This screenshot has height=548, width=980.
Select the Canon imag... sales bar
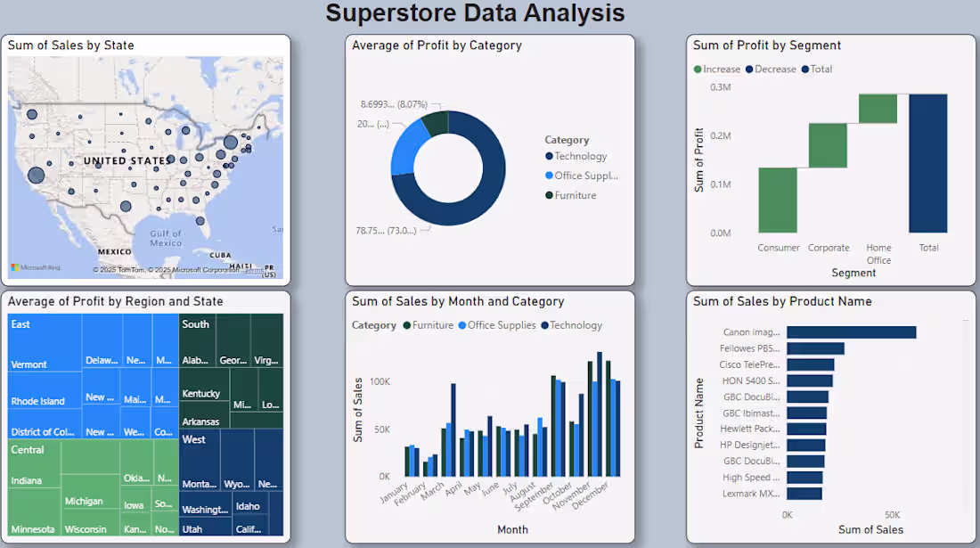click(x=851, y=332)
